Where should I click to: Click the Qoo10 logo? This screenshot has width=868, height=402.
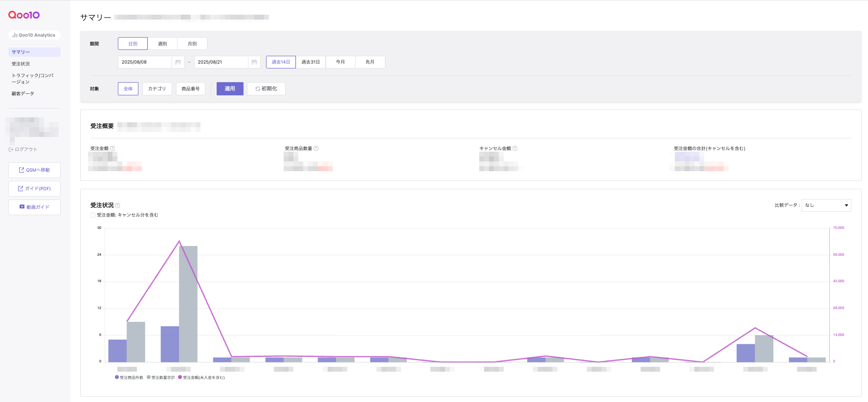pos(24,15)
